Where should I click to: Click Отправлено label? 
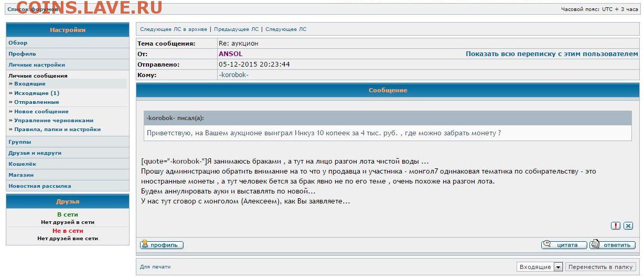[x=158, y=65]
